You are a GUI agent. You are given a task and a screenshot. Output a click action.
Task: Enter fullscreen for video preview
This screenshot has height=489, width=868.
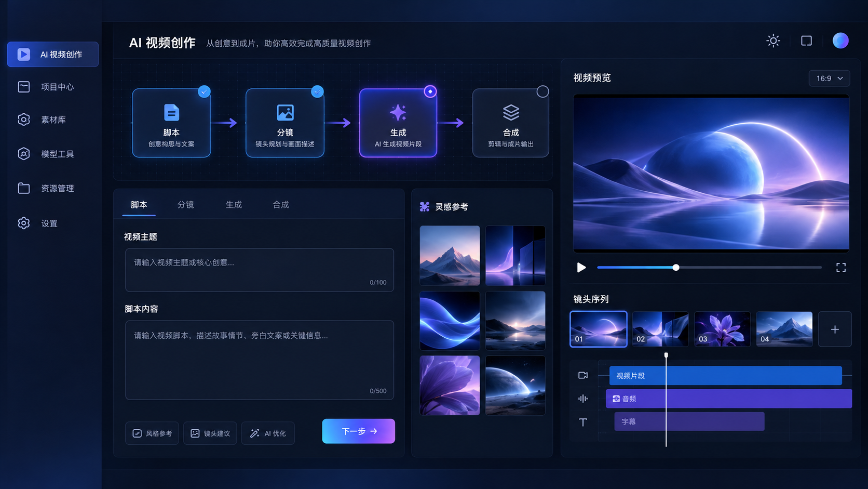pos(841,268)
